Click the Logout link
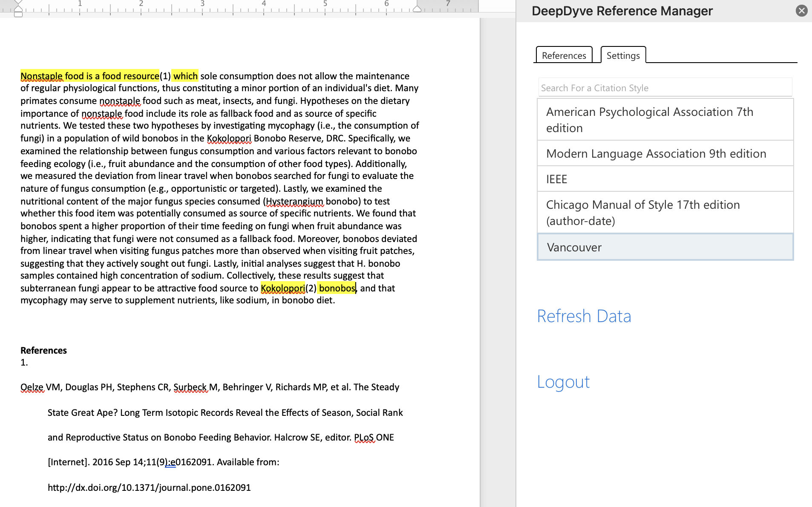Screen dimensions: 812x507 click(563, 382)
